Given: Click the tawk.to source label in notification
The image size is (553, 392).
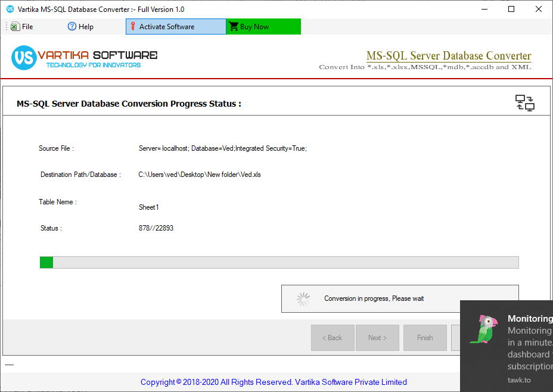Looking at the screenshot, I should coord(519,380).
